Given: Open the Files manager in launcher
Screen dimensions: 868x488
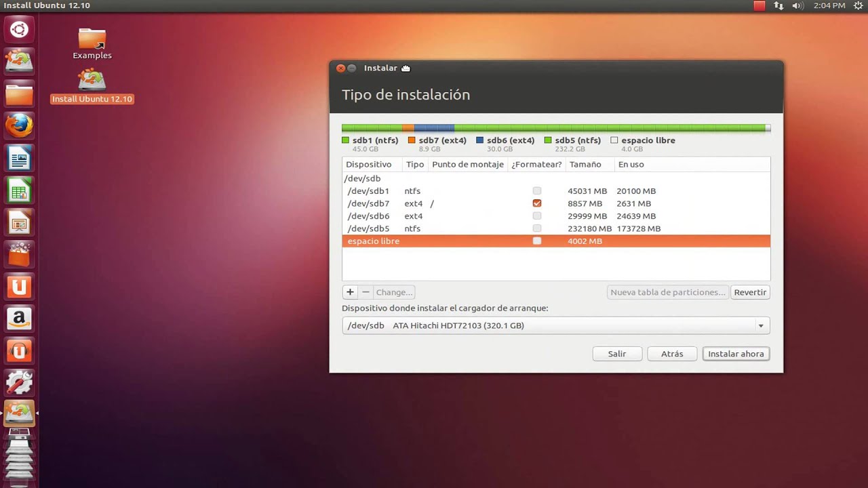Looking at the screenshot, I should [19, 94].
